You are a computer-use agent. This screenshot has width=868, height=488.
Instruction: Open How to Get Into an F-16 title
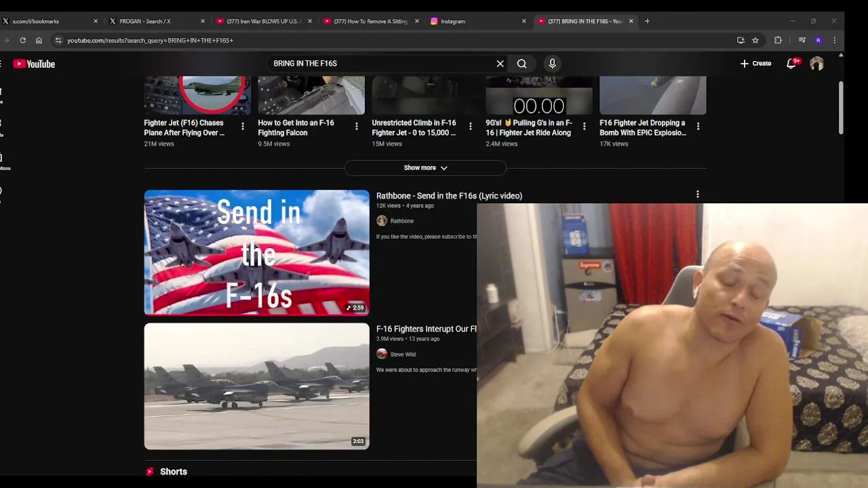pyautogui.click(x=296, y=128)
